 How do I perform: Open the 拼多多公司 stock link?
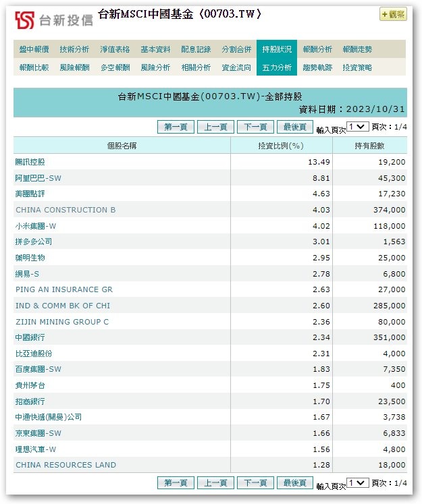(x=34, y=242)
